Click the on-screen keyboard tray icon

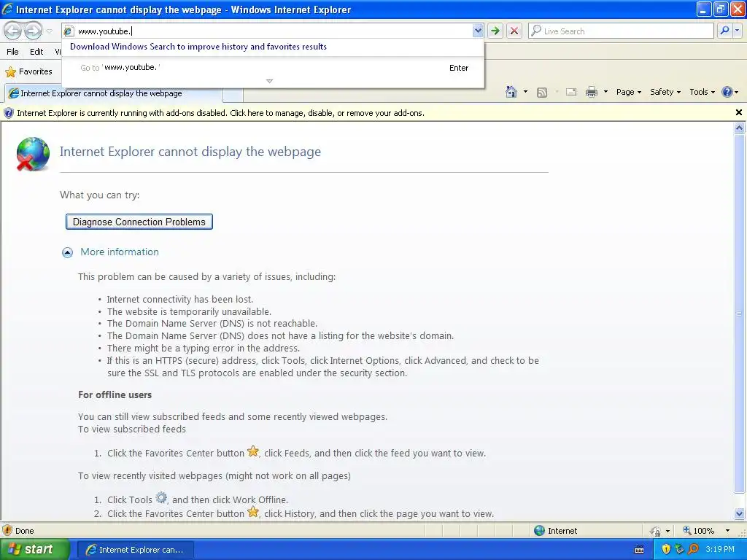coord(639,550)
